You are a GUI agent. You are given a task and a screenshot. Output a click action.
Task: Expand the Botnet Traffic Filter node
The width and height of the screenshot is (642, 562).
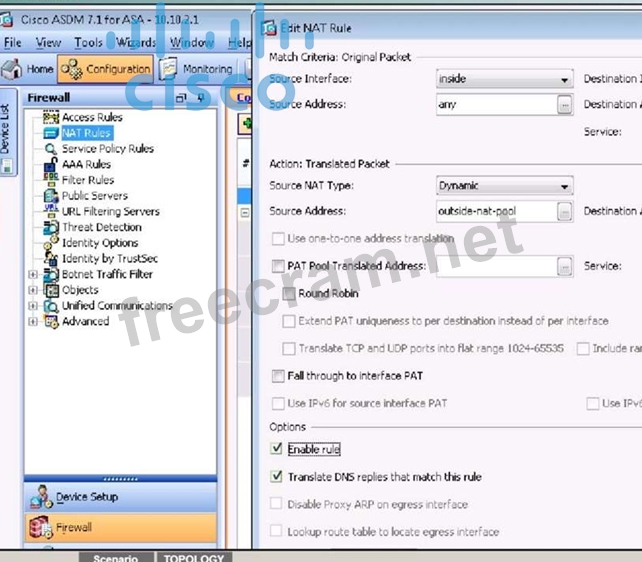coord(33,274)
